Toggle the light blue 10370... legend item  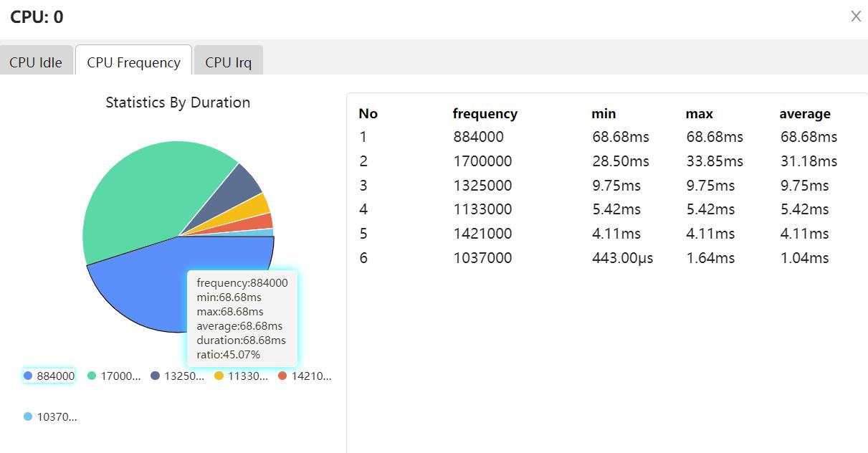(x=50, y=416)
